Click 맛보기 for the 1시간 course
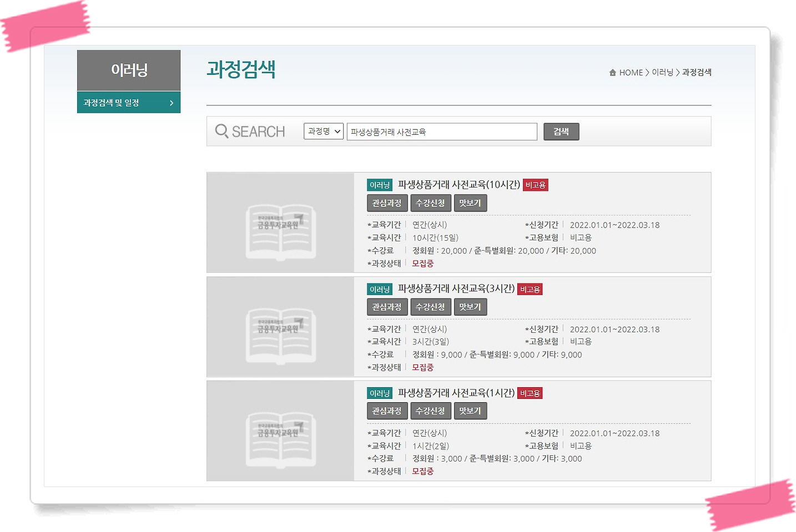The height and width of the screenshot is (532, 796). click(x=470, y=411)
